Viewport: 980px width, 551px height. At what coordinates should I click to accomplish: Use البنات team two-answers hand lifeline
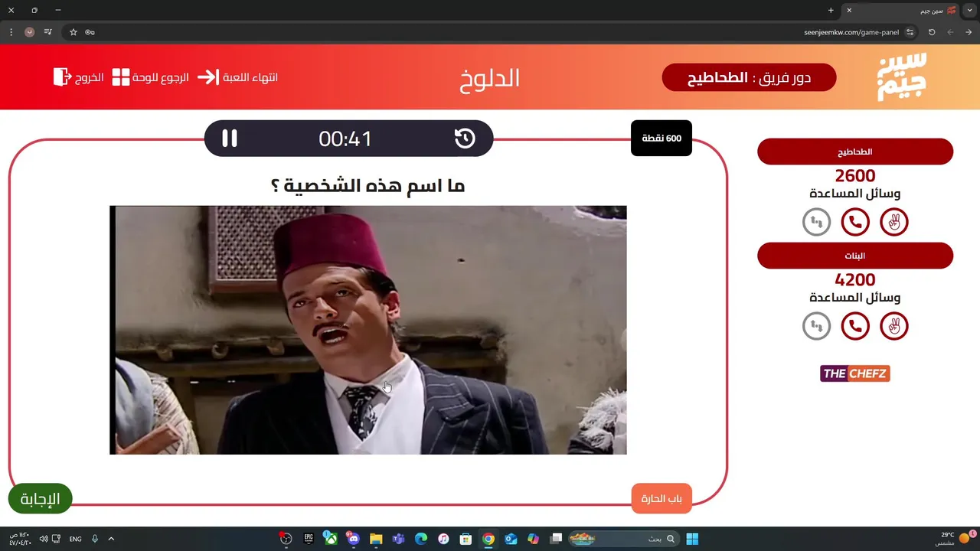pos(894,326)
